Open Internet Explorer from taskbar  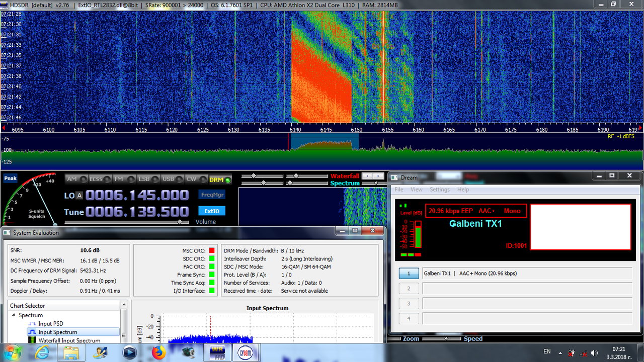pos(43,352)
